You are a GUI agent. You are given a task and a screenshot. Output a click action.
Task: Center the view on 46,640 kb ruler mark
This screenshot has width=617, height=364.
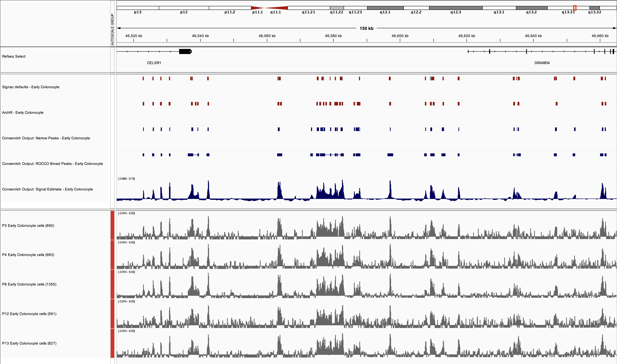(533, 36)
